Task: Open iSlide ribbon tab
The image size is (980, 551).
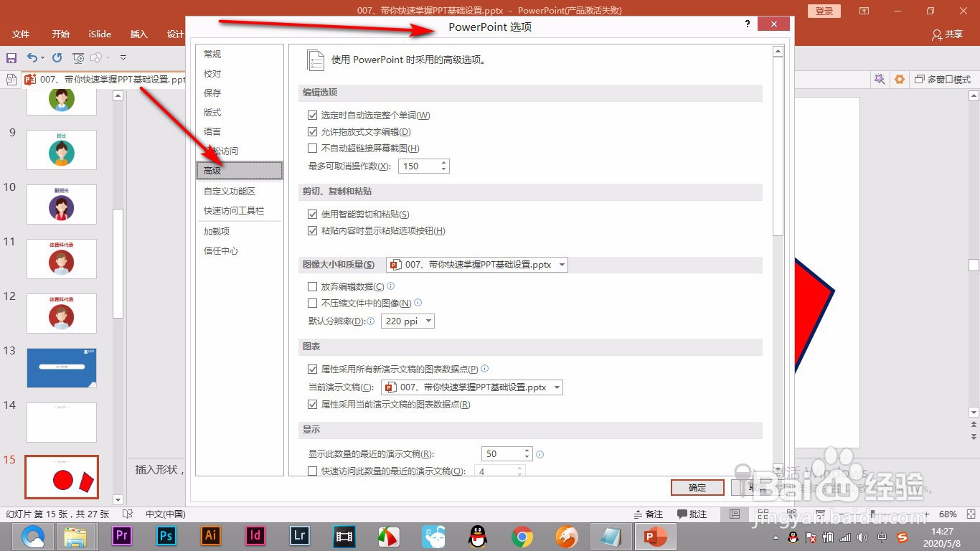Action: tap(100, 34)
